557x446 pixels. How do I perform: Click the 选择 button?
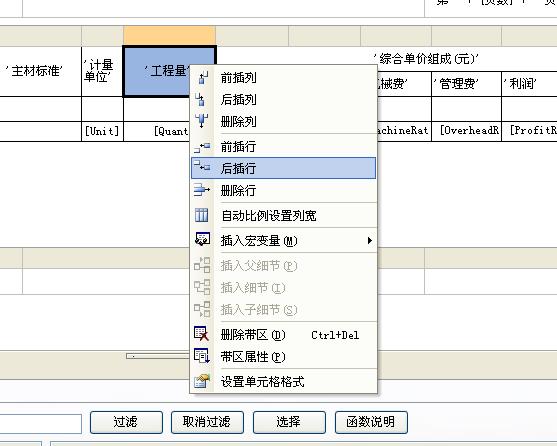tap(289, 422)
